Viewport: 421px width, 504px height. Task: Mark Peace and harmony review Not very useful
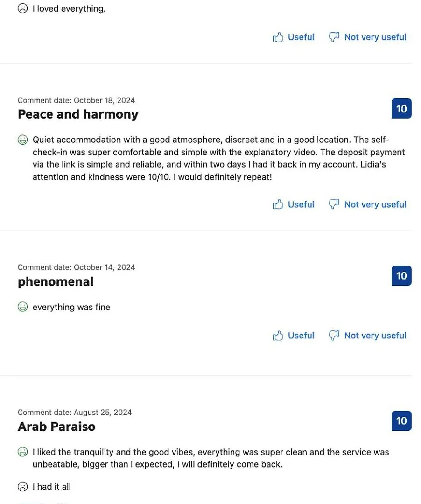(368, 204)
